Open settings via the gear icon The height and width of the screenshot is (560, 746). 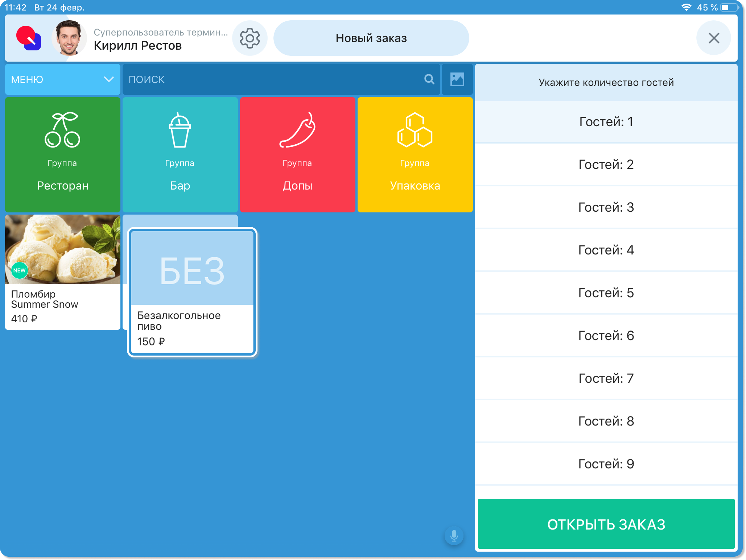coord(250,38)
